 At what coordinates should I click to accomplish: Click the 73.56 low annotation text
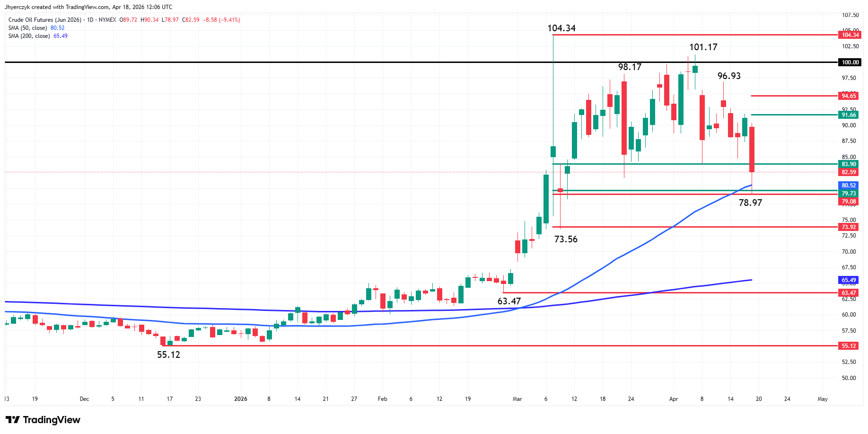(566, 239)
